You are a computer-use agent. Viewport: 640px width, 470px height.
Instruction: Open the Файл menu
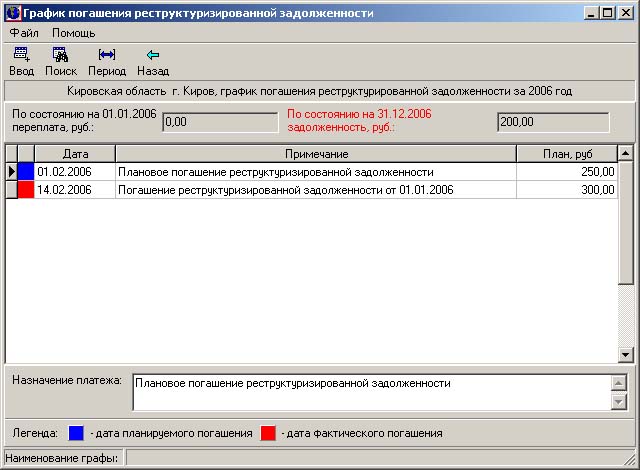point(23,33)
